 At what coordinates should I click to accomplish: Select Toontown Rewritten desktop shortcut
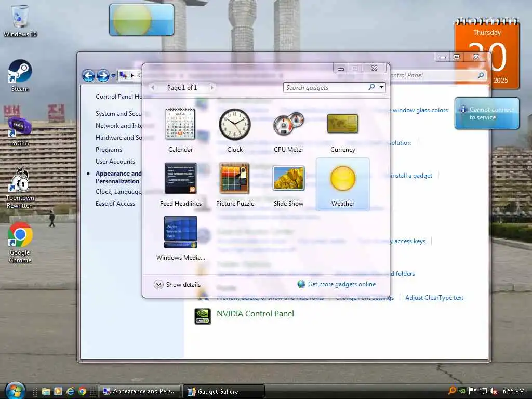coord(20,189)
